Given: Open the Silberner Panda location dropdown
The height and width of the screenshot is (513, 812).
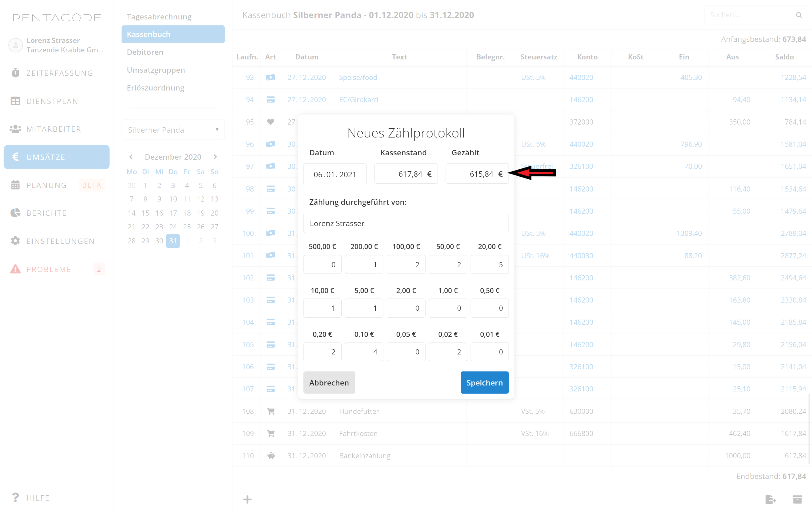Looking at the screenshot, I should [x=173, y=129].
